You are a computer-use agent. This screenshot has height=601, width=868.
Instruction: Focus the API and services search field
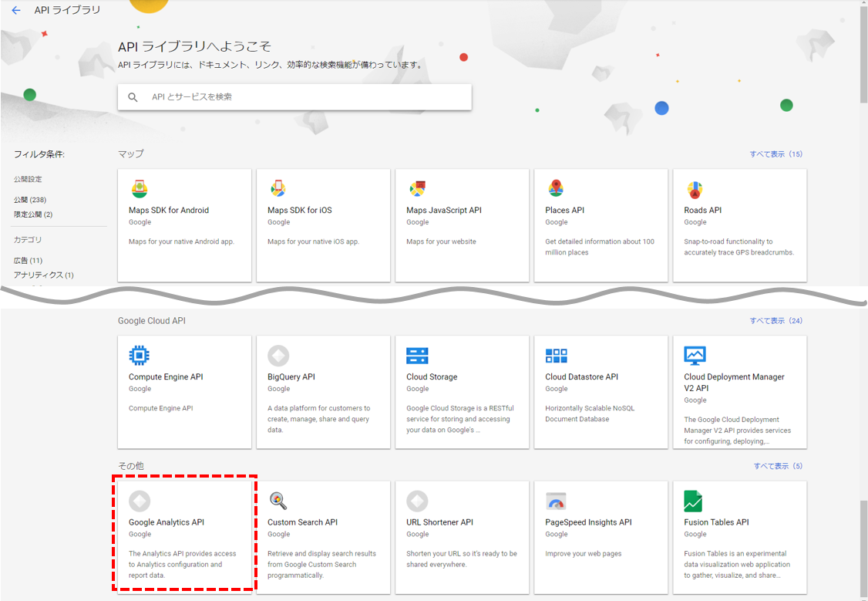294,97
